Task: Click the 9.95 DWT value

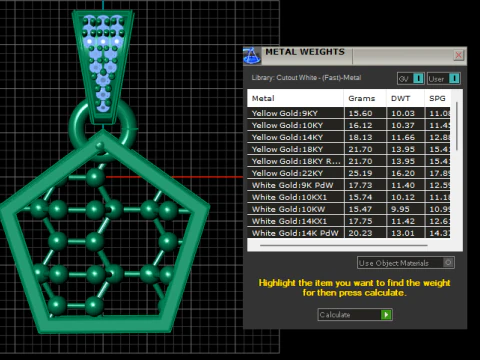Action: pos(400,209)
